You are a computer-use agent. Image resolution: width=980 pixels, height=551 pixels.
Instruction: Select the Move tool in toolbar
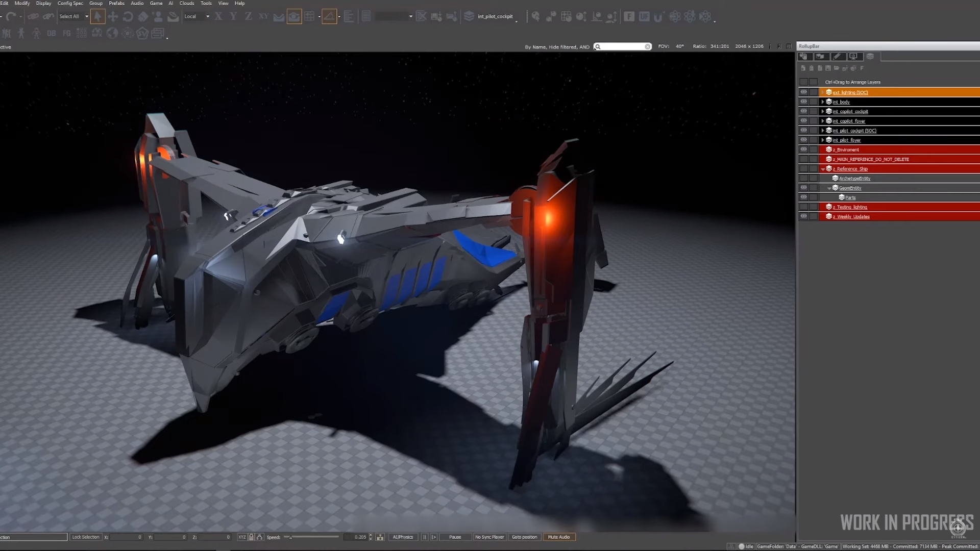[113, 16]
